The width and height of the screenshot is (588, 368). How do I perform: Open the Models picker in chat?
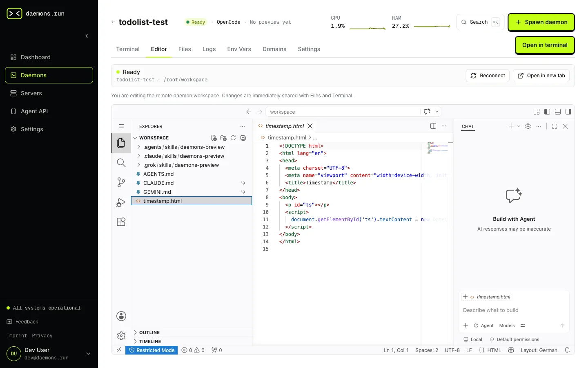[x=507, y=325]
